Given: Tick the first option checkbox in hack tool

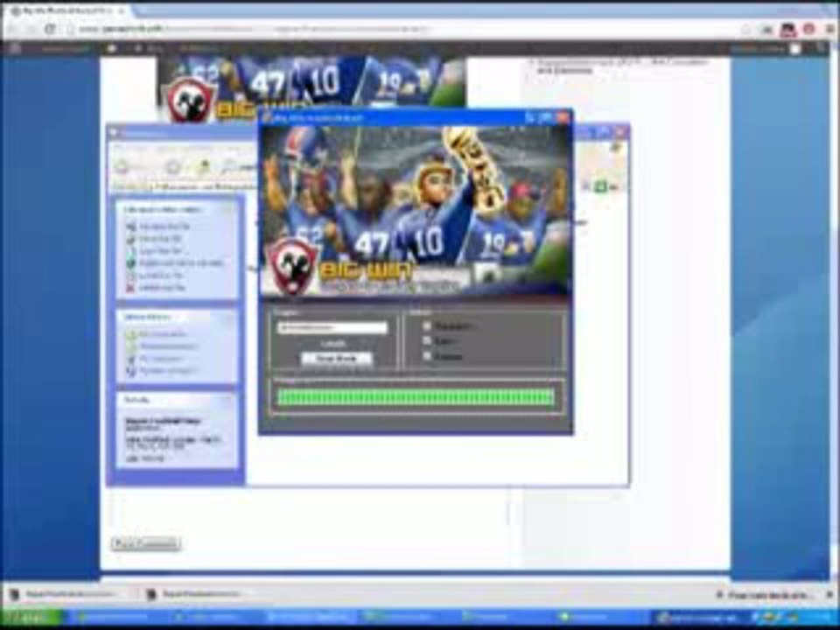Looking at the screenshot, I should [x=426, y=325].
